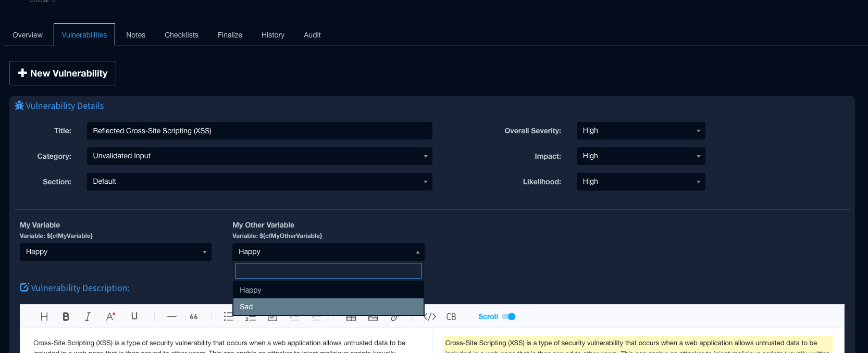The image size is (868, 353).
Task: Insert inline code with the </> icon
Action: pos(430,317)
